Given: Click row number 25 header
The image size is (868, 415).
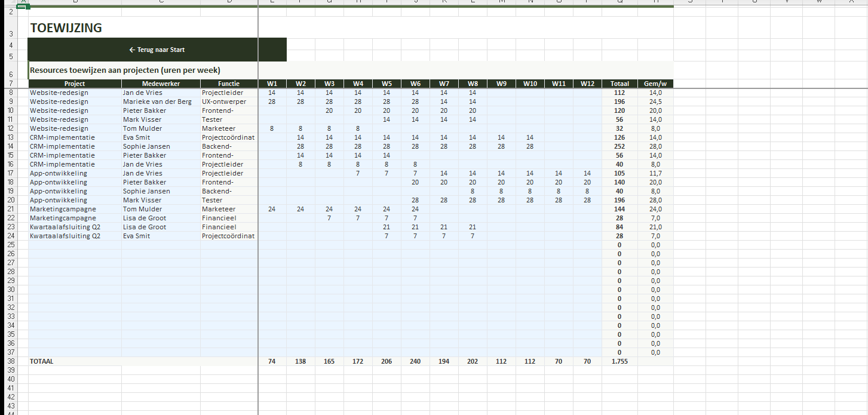Looking at the screenshot, I should 11,245.
